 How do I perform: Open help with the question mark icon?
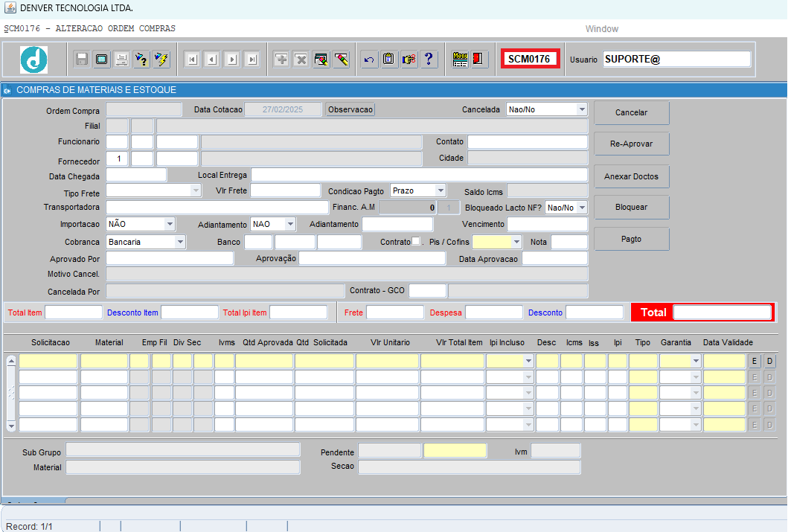point(429,60)
